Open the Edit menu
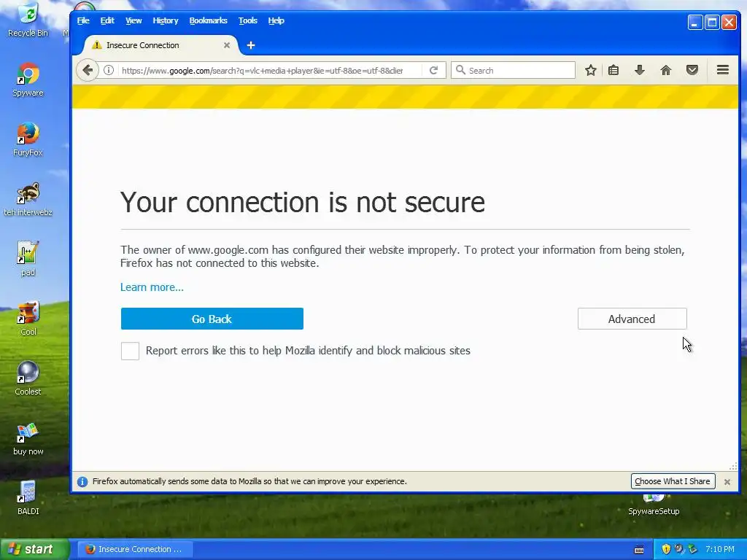Screen dimensions: 747x560 107,20
